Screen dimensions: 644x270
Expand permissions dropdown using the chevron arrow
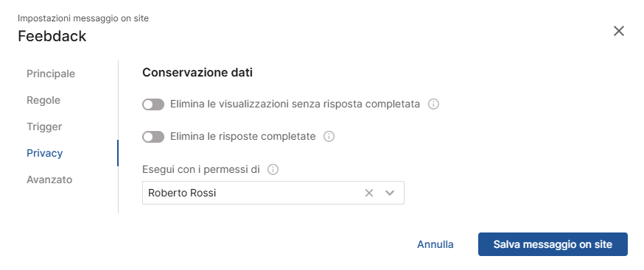coord(389,193)
